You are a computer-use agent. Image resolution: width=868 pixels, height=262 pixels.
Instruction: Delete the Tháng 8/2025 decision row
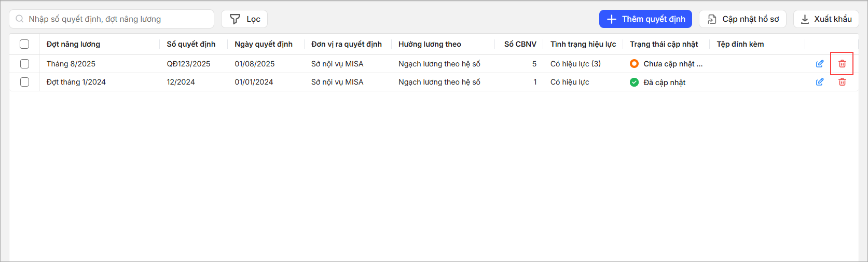(x=842, y=64)
